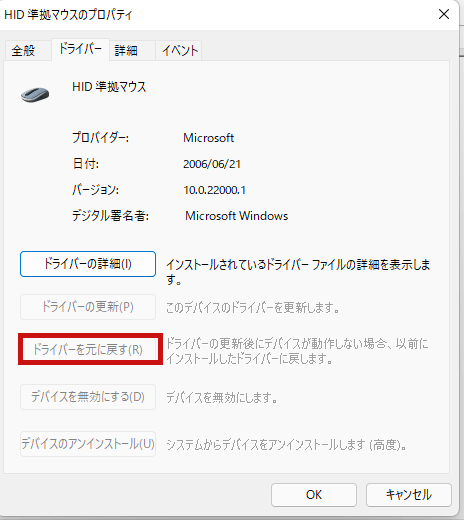This screenshot has width=464, height=520.
Task: Click the HID 準拠マウス device name text
Action: (x=109, y=87)
